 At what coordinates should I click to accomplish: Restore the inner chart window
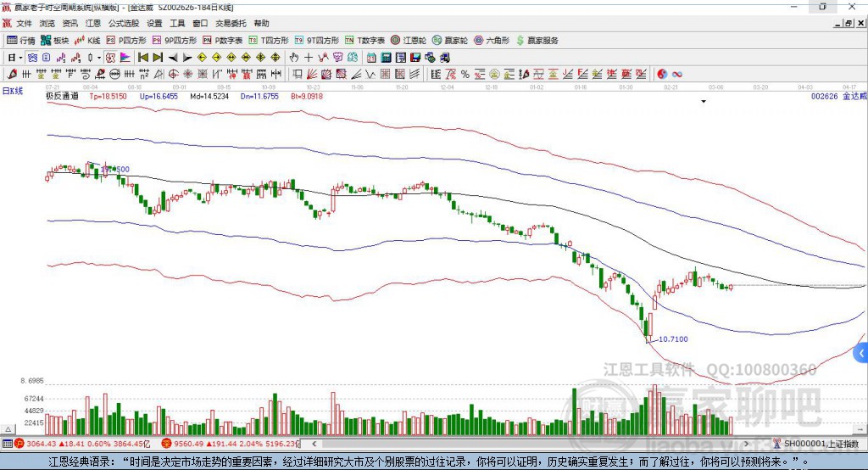click(x=849, y=23)
